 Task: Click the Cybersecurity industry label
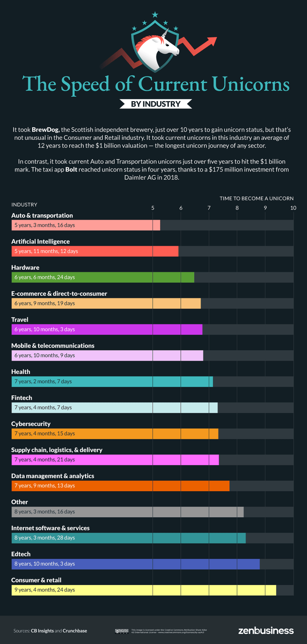[x=31, y=424]
